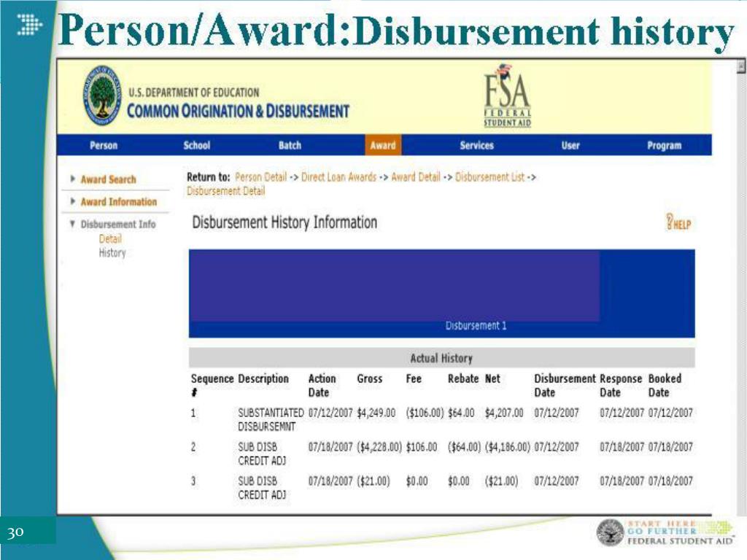
Task: Click the Department of Education seal logo
Action: [x=102, y=96]
